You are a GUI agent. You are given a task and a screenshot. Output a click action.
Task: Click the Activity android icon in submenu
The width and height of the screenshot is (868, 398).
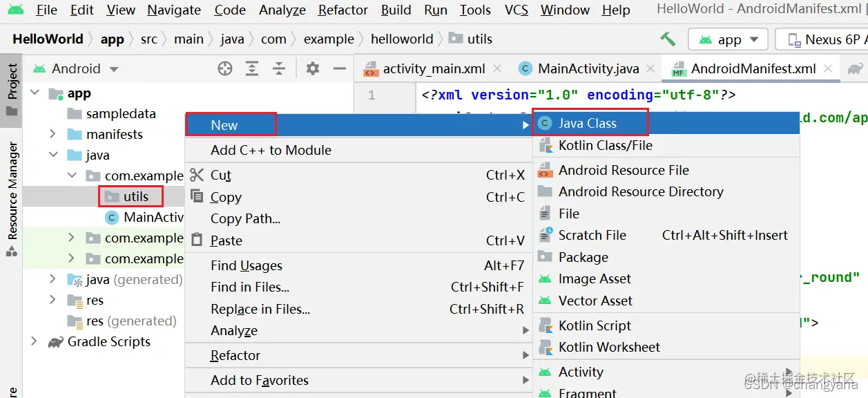click(x=546, y=372)
